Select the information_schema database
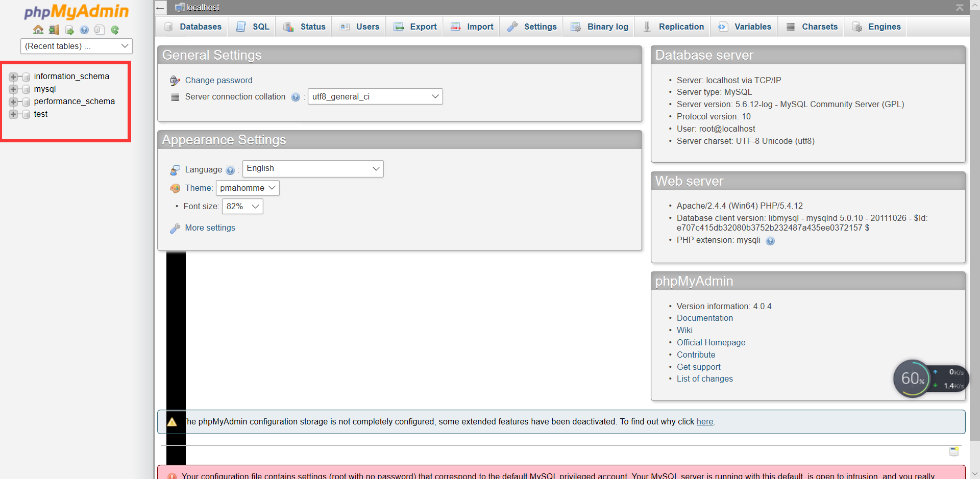 [71, 77]
